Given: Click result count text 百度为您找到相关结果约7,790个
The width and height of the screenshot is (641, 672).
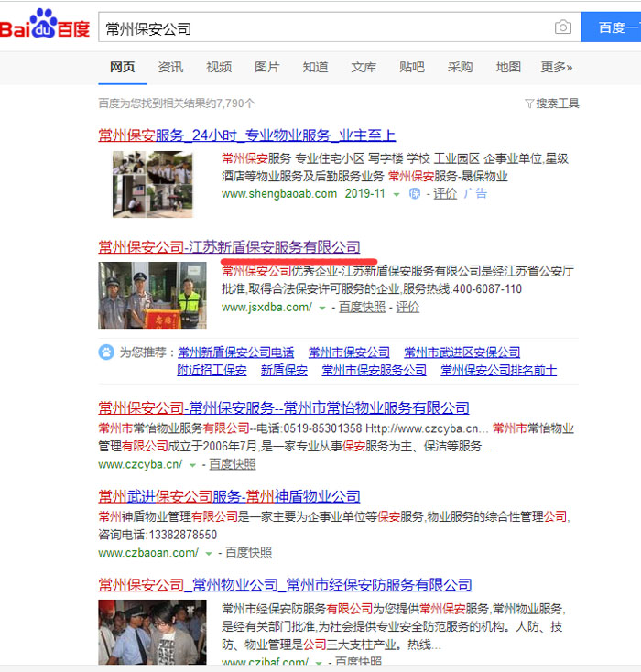Looking at the screenshot, I should [x=177, y=103].
